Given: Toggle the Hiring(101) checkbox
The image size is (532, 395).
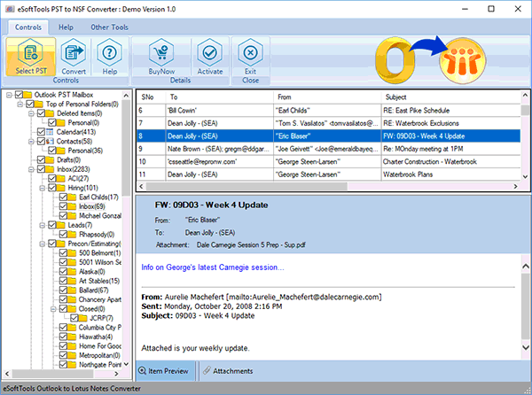Looking at the screenshot, I should [52, 188].
